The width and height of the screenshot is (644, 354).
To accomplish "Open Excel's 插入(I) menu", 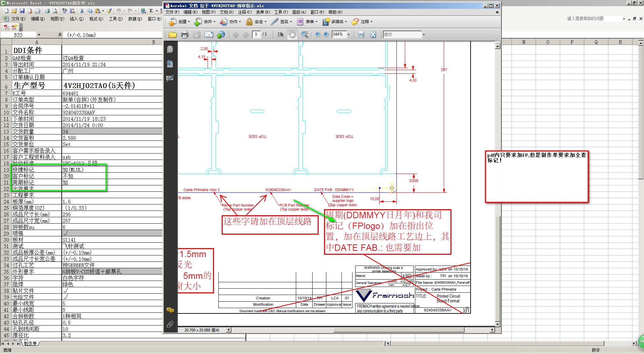I will pyautogui.click(x=76, y=19).
